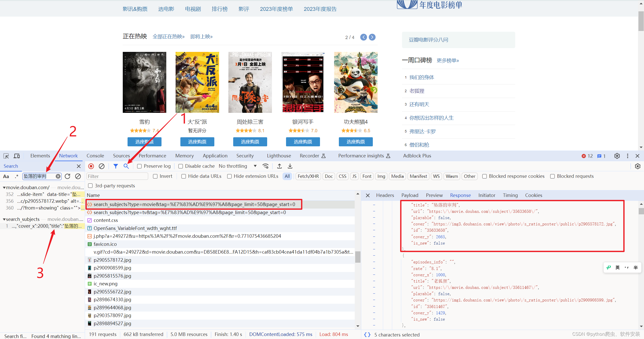
Task: Open the Application tab
Action: pos(215,156)
